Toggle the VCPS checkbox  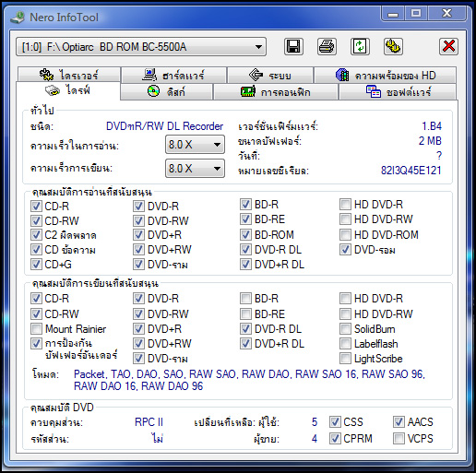click(x=399, y=438)
